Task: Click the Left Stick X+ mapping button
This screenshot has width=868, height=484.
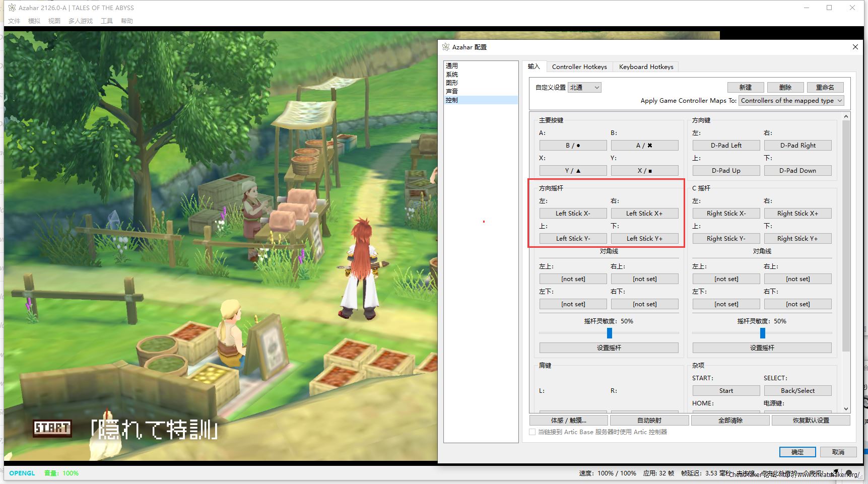Action: click(x=645, y=213)
